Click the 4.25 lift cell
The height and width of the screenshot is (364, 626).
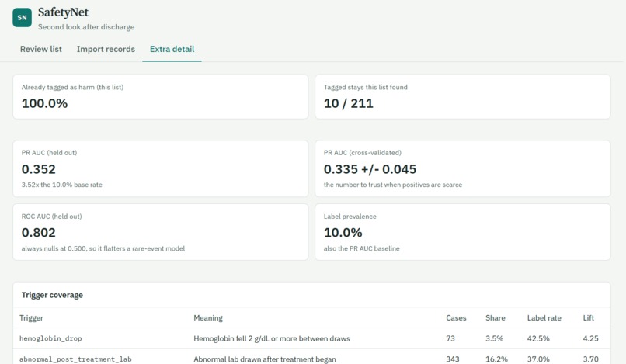(x=590, y=338)
